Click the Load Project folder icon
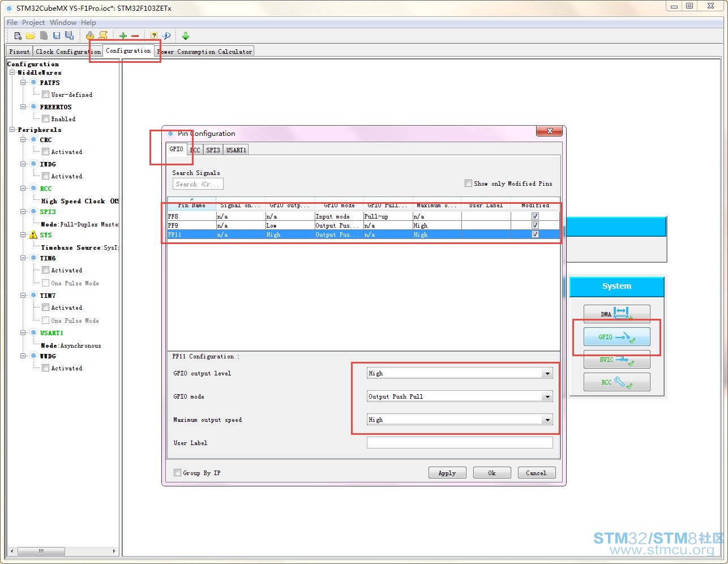The height and width of the screenshot is (564, 728). point(31,36)
